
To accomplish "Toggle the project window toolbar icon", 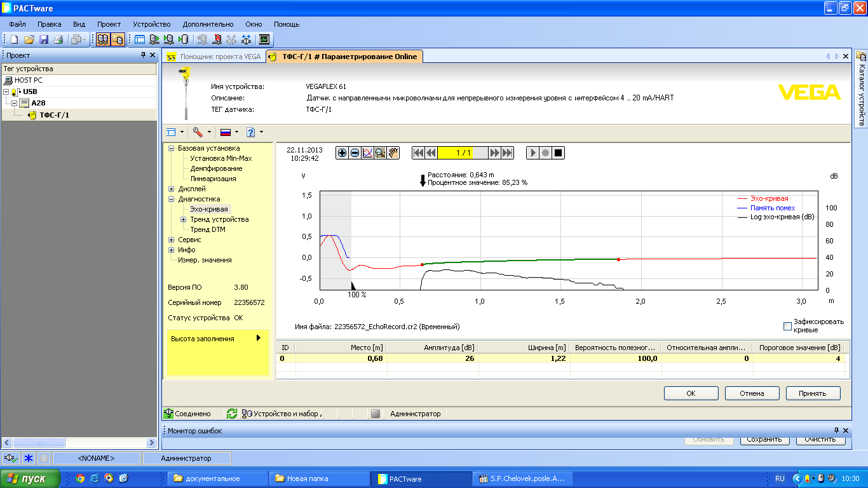I will coord(102,39).
